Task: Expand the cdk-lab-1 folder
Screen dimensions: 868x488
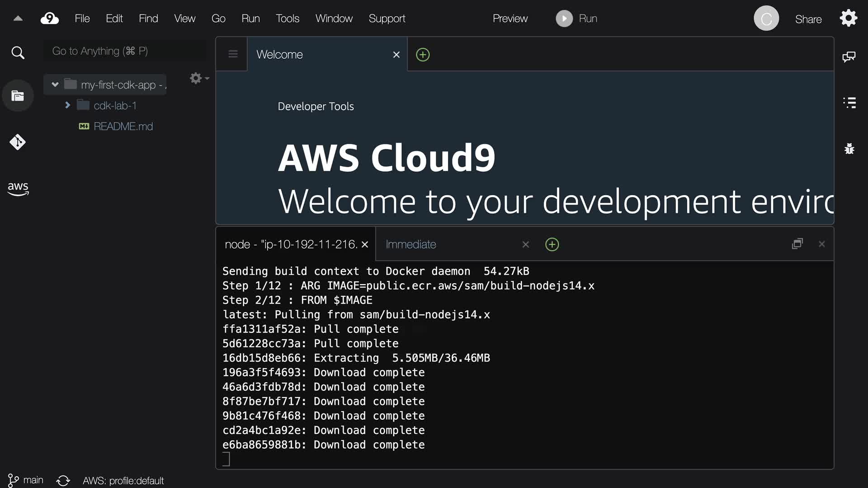Action: pyautogui.click(x=67, y=105)
